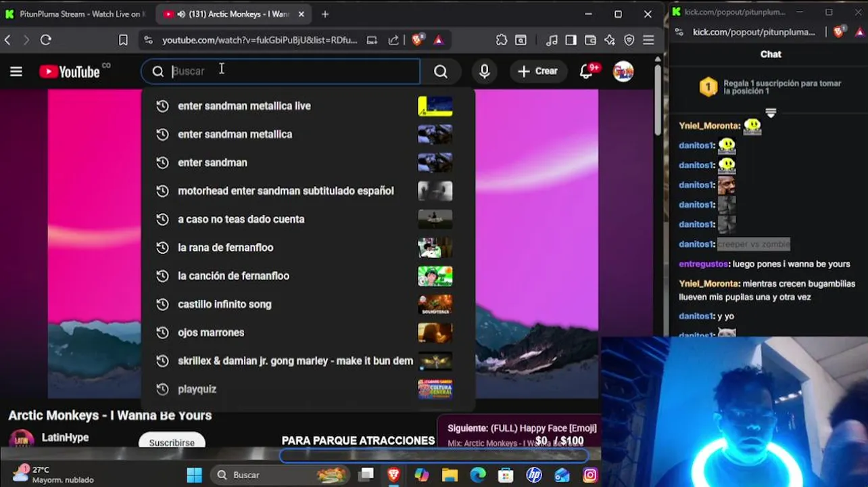868x487 pixels.
Task: Open Task View on the taskbar
Action: coord(366,476)
